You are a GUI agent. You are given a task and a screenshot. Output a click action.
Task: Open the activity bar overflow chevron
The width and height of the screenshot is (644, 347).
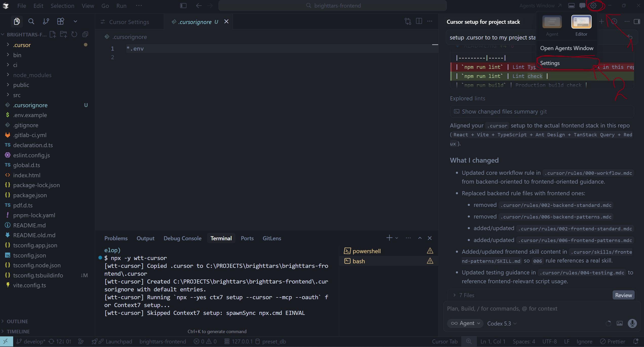[75, 21]
